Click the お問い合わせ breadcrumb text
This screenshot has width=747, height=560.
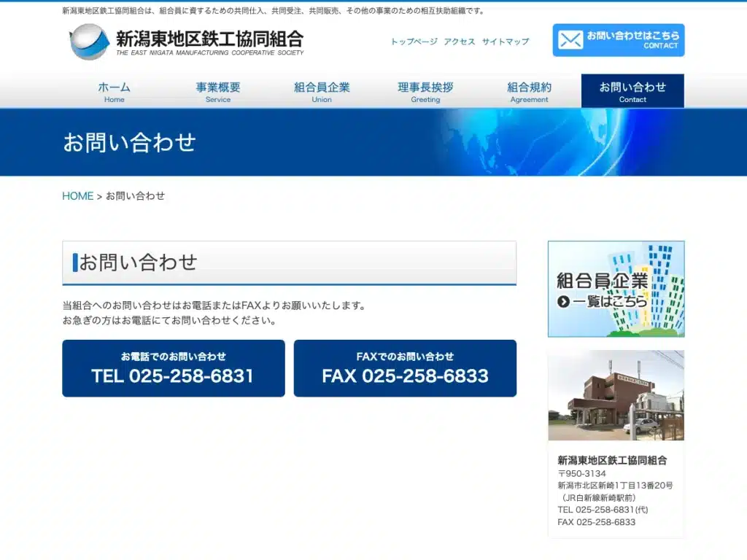click(x=135, y=196)
